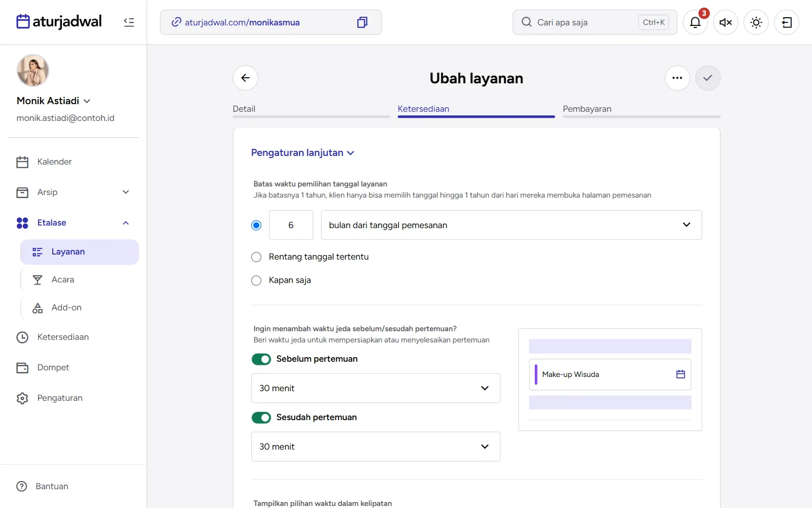
Task: Open Pengaturan settings in sidebar
Action: coord(74,398)
